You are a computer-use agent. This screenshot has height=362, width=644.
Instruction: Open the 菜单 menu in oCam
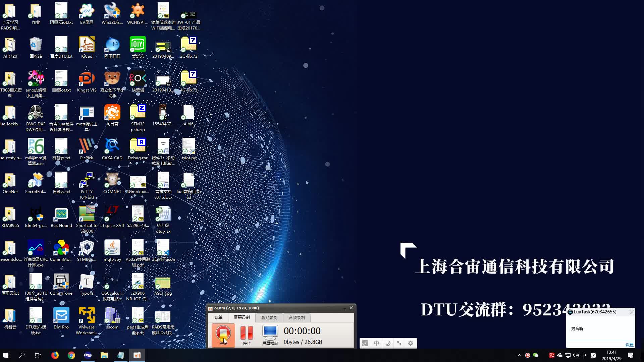[218, 317]
